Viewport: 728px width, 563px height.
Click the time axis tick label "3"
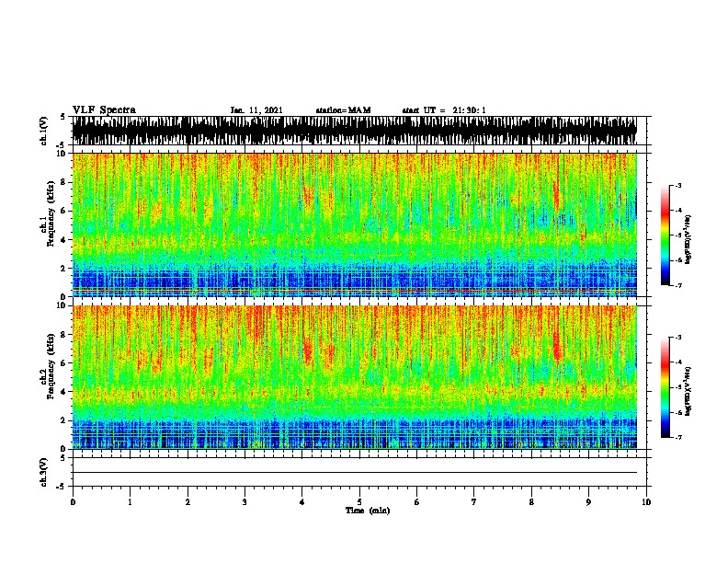tap(245, 502)
